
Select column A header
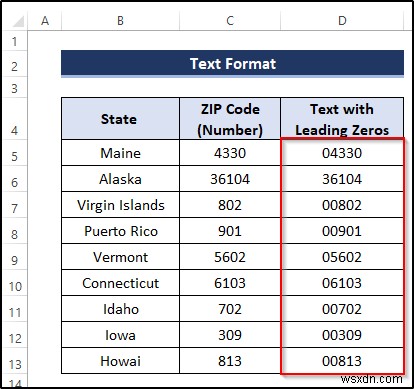click(x=45, y=21)
